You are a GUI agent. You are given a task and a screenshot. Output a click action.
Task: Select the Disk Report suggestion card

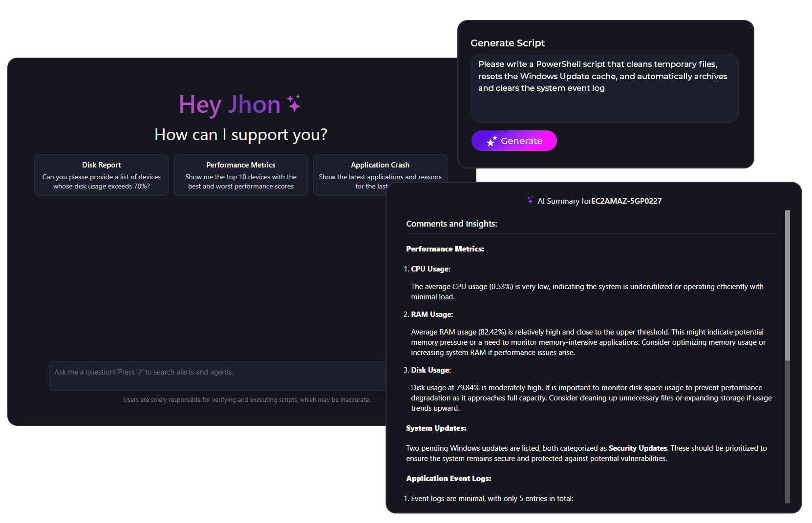(101, 175)
